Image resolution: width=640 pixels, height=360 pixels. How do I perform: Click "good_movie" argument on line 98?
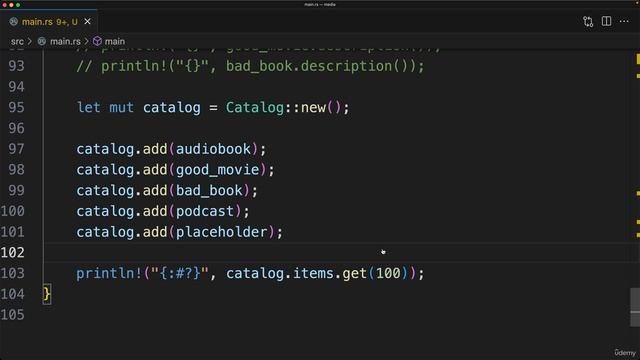click(218, 170)
